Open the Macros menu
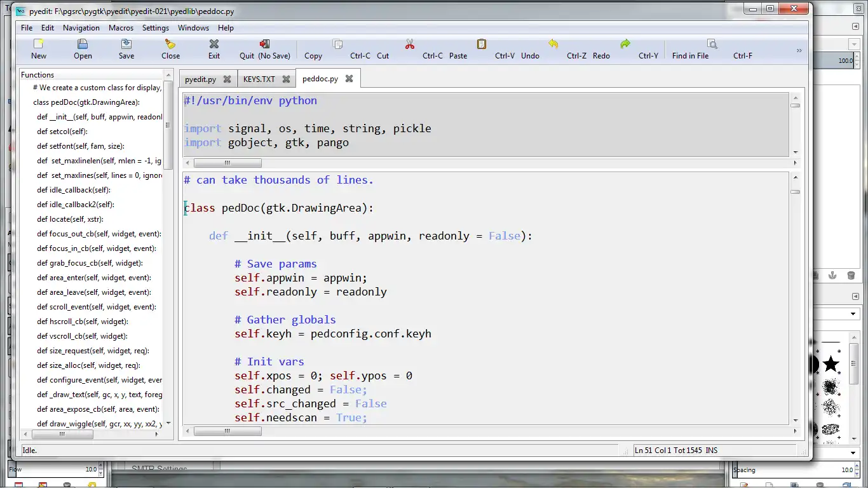 121,28
